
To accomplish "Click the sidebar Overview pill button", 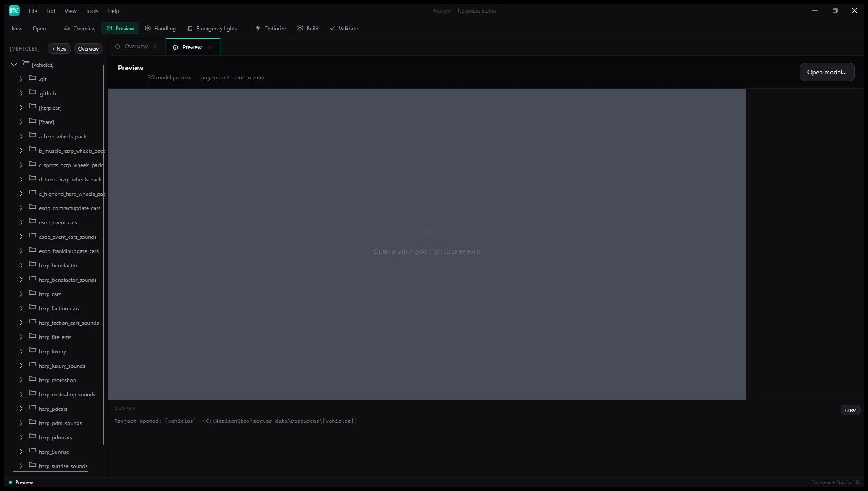I will [x=88, y=49].
